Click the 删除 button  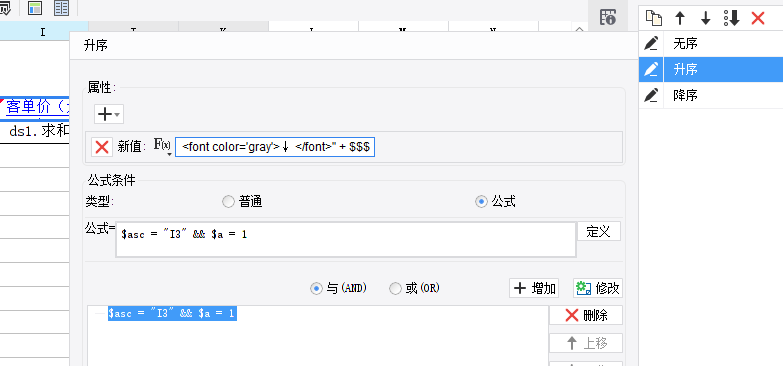[x=586, y=315]
